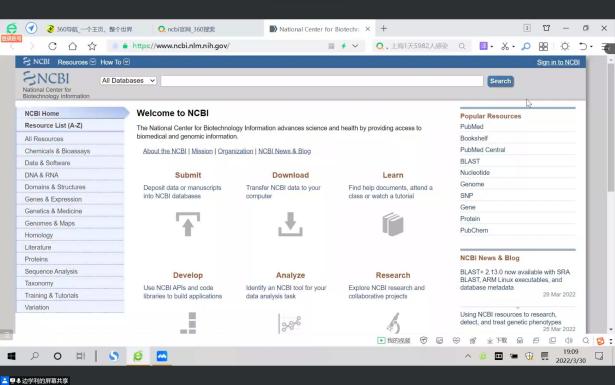The width and height of the screenshot is (615, 385).
Task: Open the browser scissors screenshot tool
Action: pyautogui.click(x=505, y=46)
